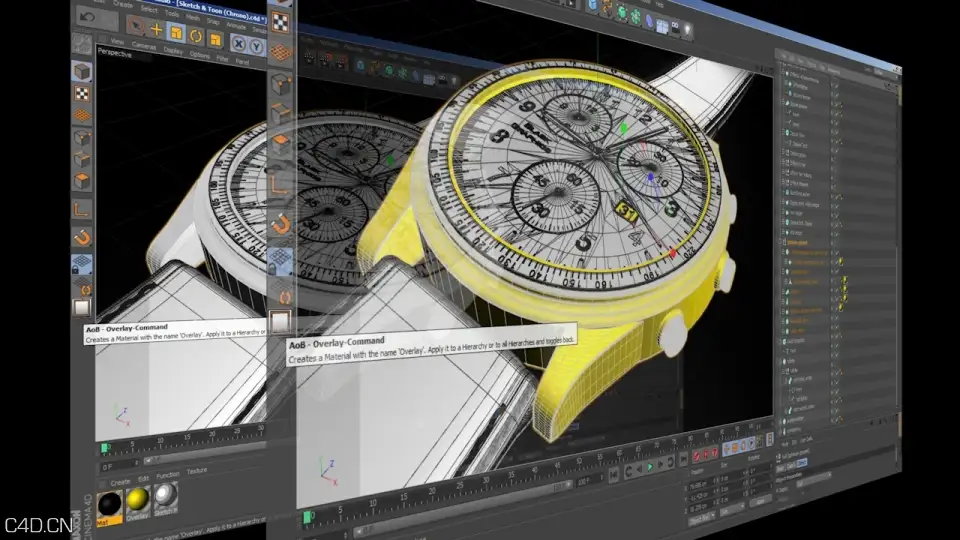This screenshot has width=960, height=540.
Task: Enable Axis mode L icon in front window
Action: [280, 184]
